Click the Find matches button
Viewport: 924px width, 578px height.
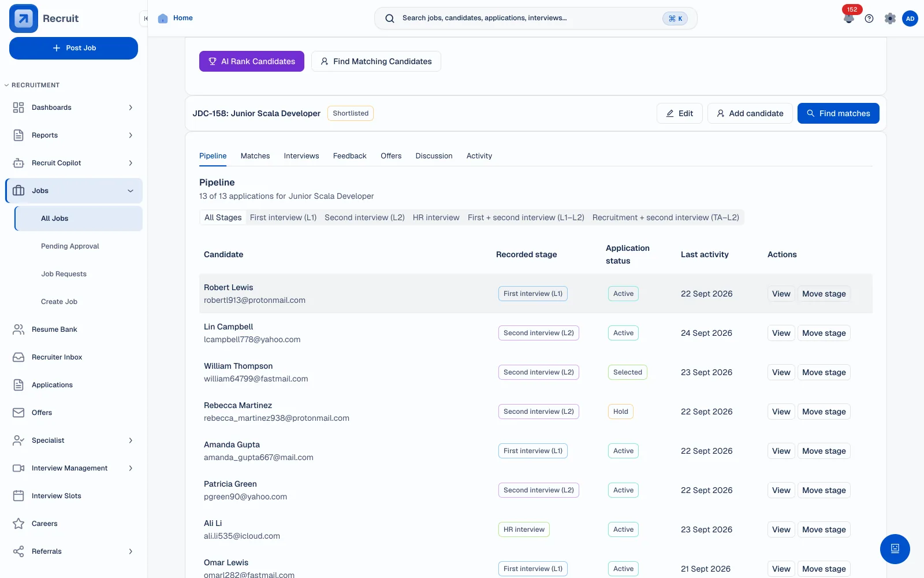pos(838,113)
